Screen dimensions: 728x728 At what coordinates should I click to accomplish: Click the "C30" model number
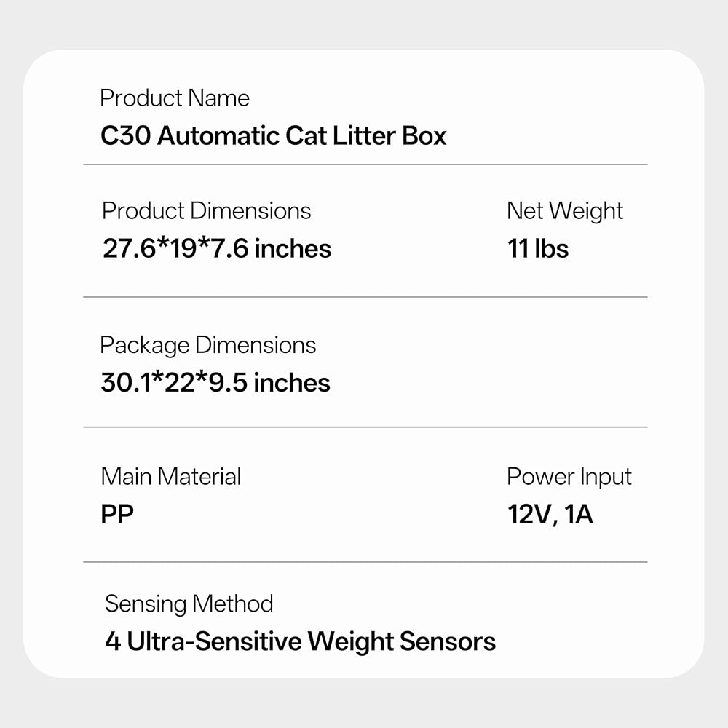point(124,136)
